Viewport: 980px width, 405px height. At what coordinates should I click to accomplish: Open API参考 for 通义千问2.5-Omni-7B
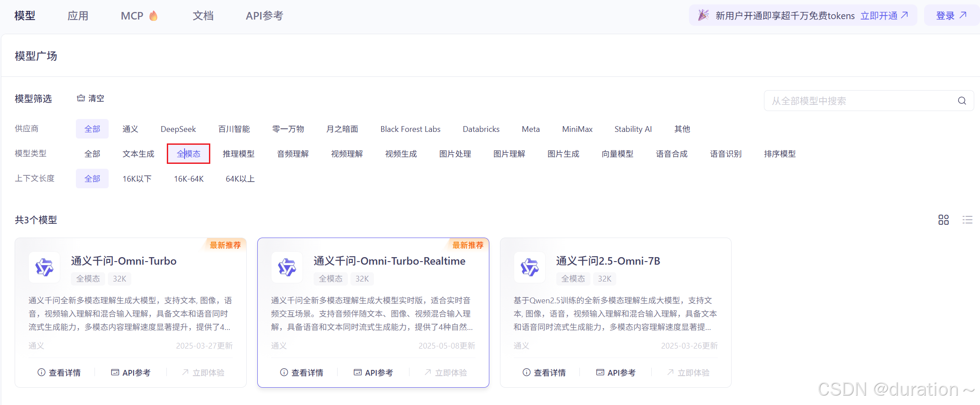click(616, 373)
